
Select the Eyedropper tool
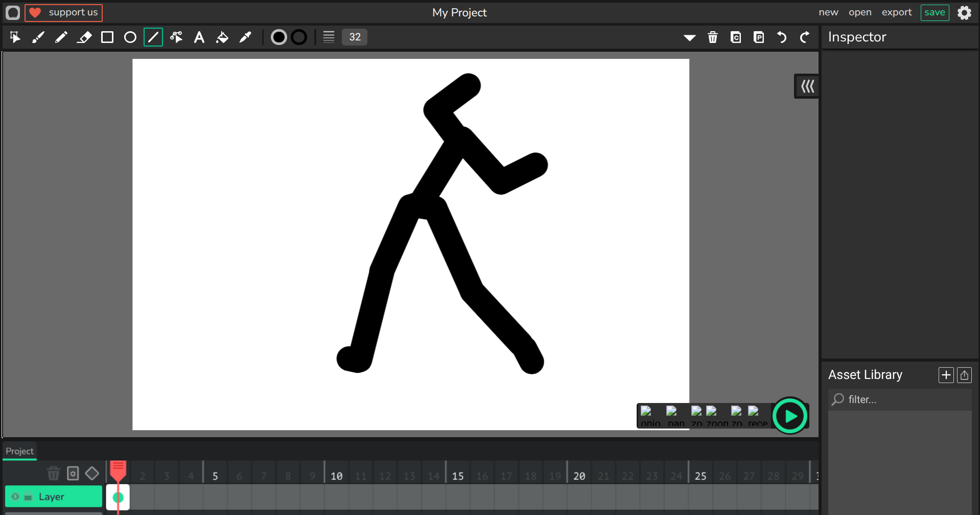coord(245,37)
